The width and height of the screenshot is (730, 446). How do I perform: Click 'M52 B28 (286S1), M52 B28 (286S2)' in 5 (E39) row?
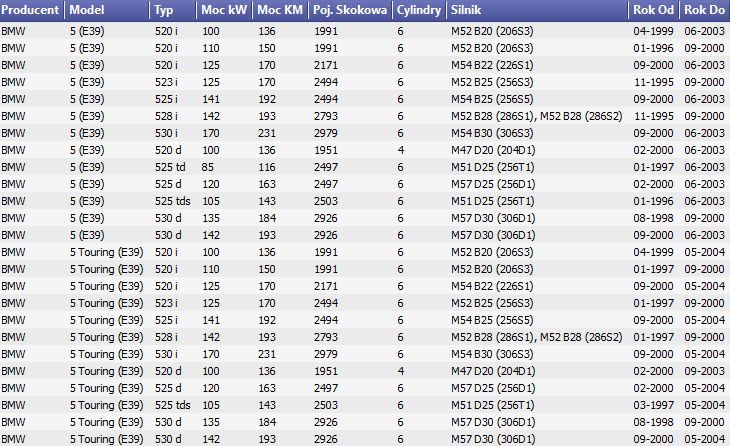(536, 116)
